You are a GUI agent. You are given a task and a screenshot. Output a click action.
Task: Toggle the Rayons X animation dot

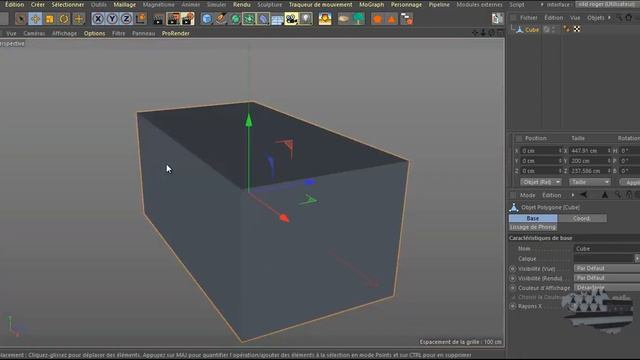point(513,306)
